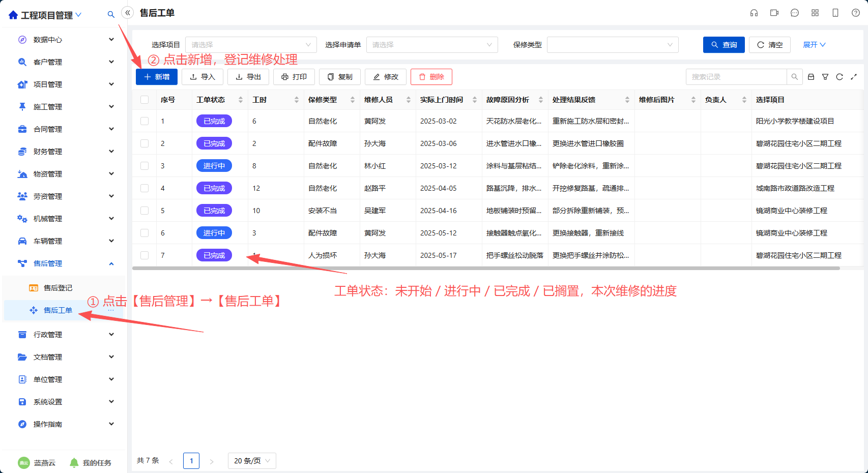The width and height of the screenshot is (868, 473).
Task: Click the home icon next to 工程项目管理
Action: [13, 15]
